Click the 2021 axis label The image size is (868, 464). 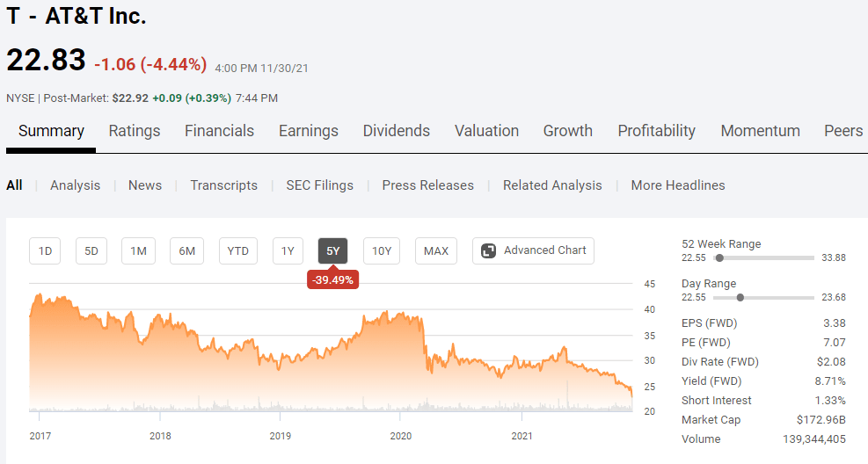(x=522, y=437)
